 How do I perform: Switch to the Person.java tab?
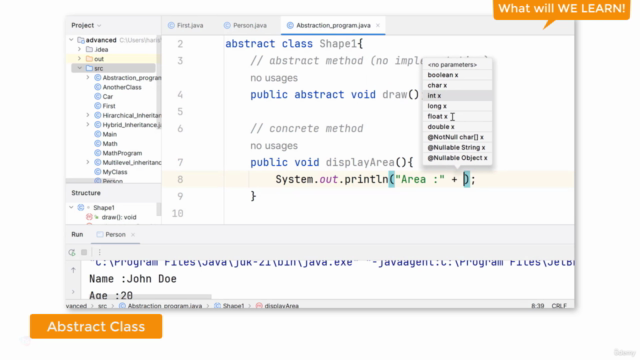coord(245,25)
